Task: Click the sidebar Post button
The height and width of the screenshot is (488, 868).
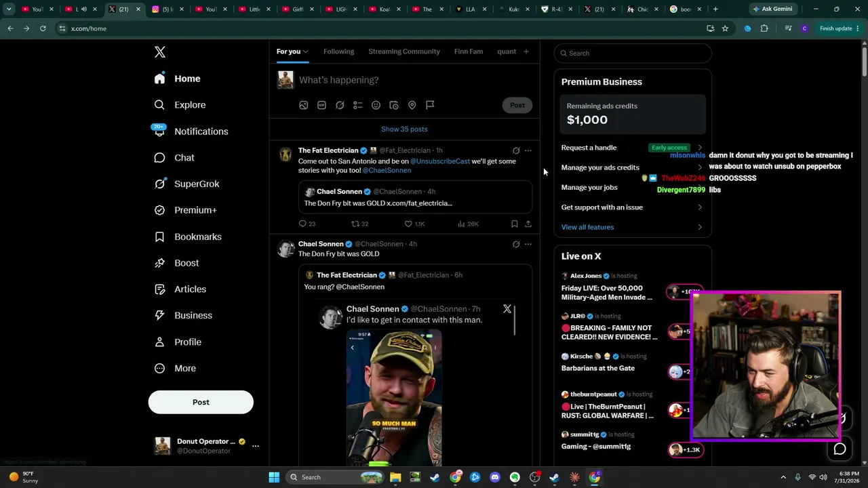Action: click(201, 402)
